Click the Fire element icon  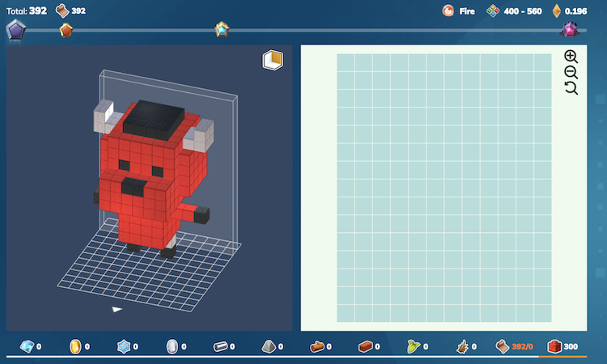(448, 11)
